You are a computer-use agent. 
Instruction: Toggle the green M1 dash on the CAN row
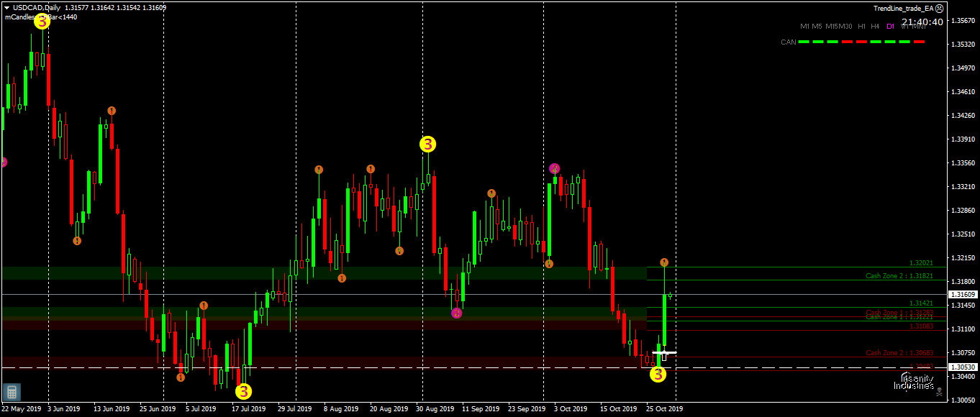coord(804,42)
